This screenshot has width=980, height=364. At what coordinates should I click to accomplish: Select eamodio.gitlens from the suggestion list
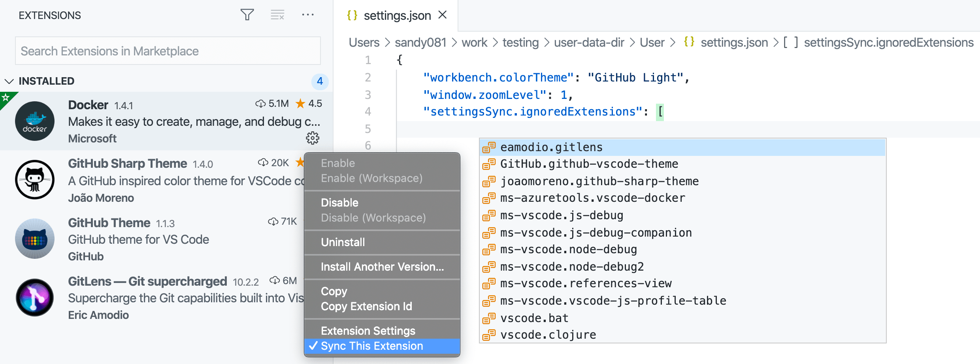551,147
